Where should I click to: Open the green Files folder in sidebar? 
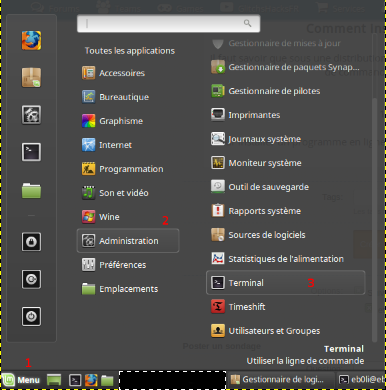point(31,190)
